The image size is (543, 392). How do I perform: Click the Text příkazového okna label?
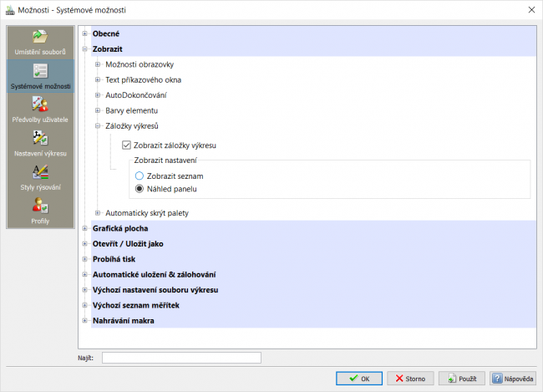pyautogui.click(x=144, y=79)
